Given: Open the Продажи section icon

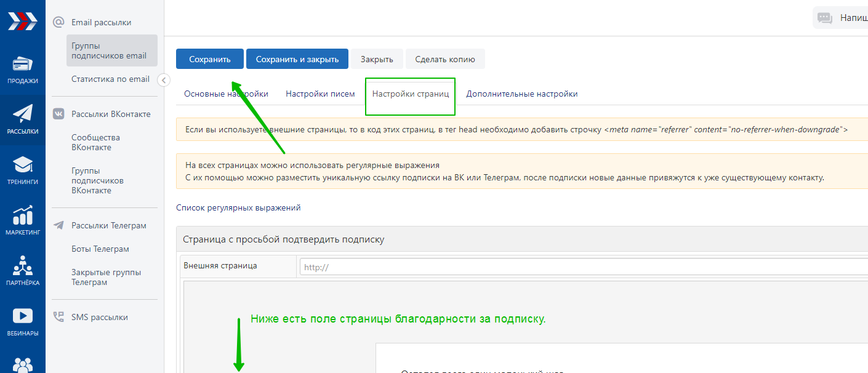Looking at the screenshot, I should tap(22, 65).
